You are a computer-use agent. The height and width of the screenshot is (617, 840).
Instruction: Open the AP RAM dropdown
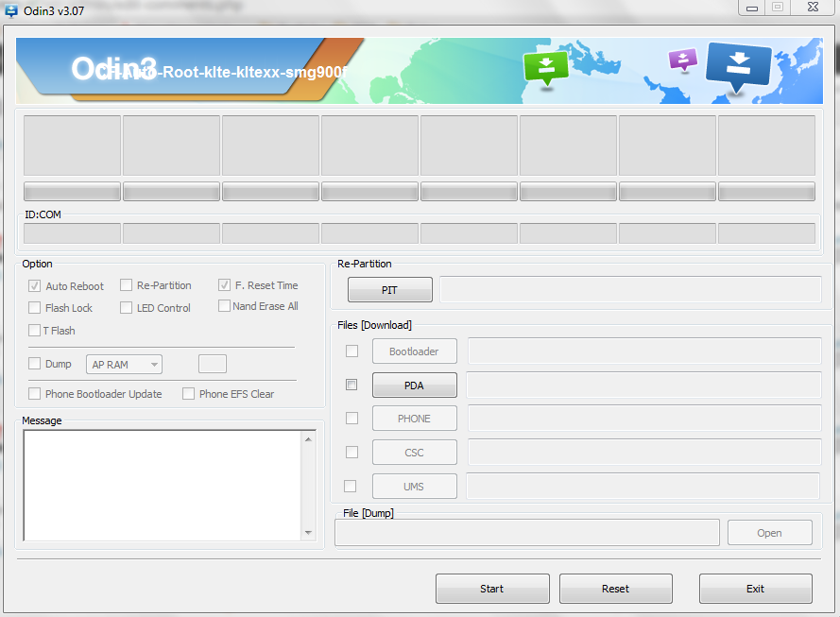pos(124,364)
